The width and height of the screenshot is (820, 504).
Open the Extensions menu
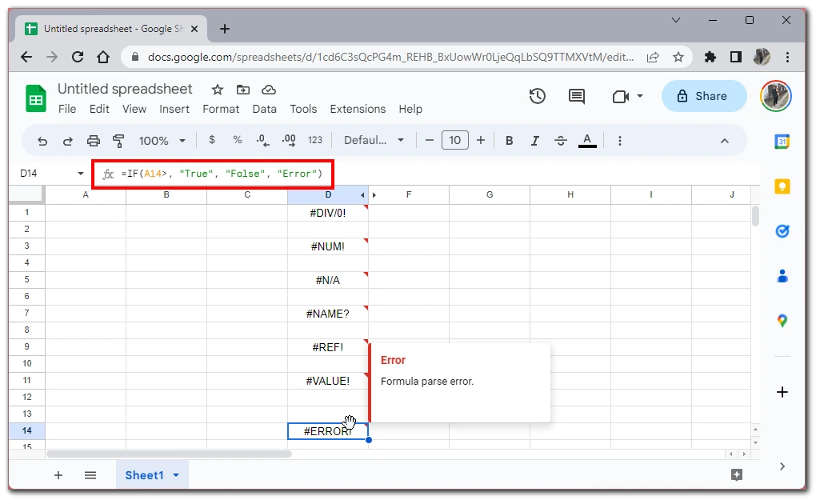click(x=358, y=109)
